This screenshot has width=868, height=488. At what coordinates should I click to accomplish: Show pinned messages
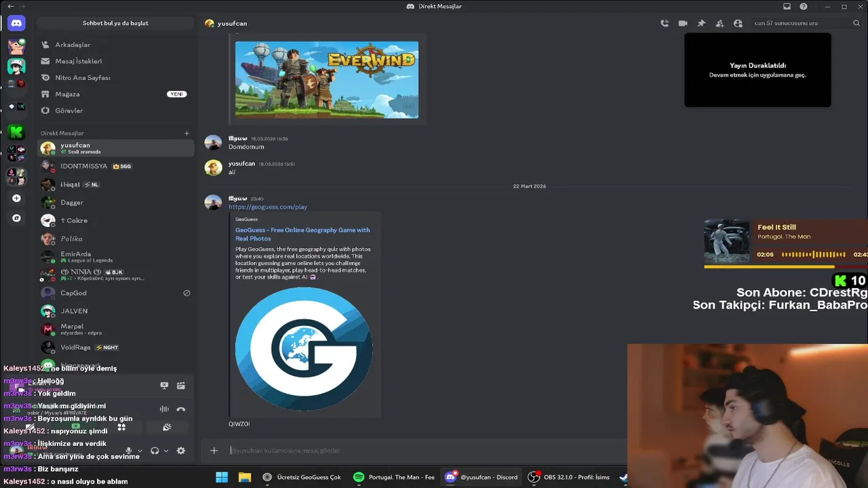pos(701,23)
